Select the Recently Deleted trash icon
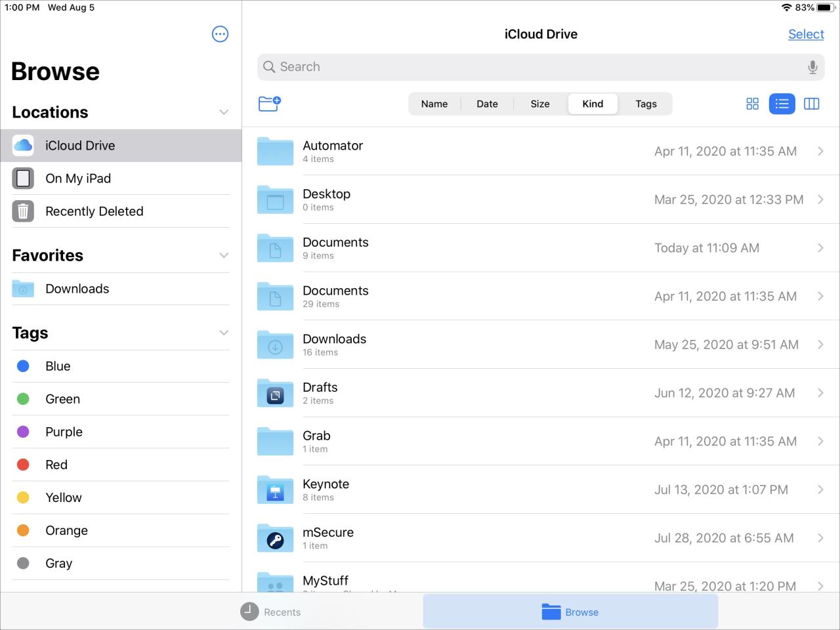Screen dimensions: 840x630 click(23, 211)
